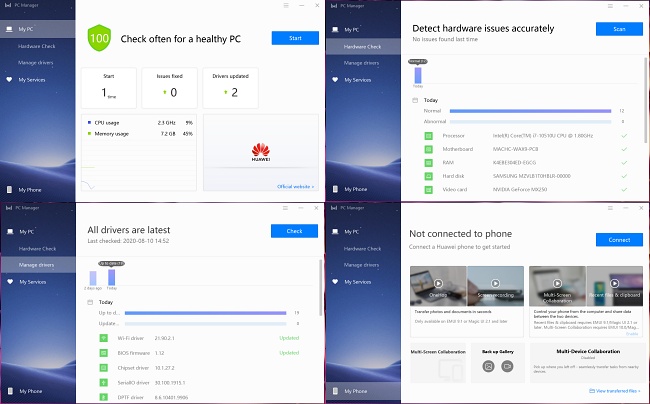Viewport: 650px width, 404px height.
Task: Click the Motherboard row icon
Action: [429, 149]
